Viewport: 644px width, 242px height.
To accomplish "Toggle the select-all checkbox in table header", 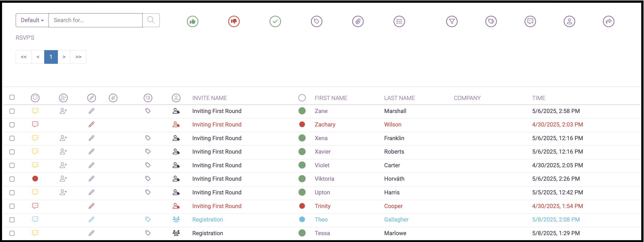I will click(12, 97).
